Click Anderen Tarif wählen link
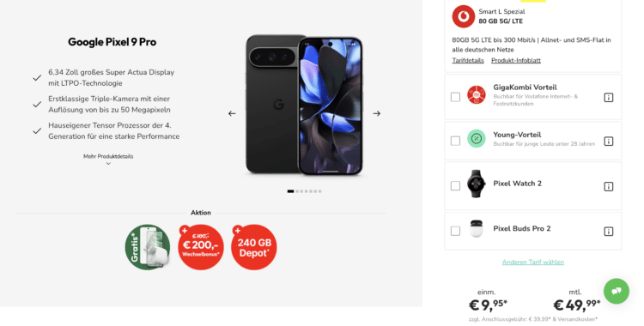 coord(532,262)
